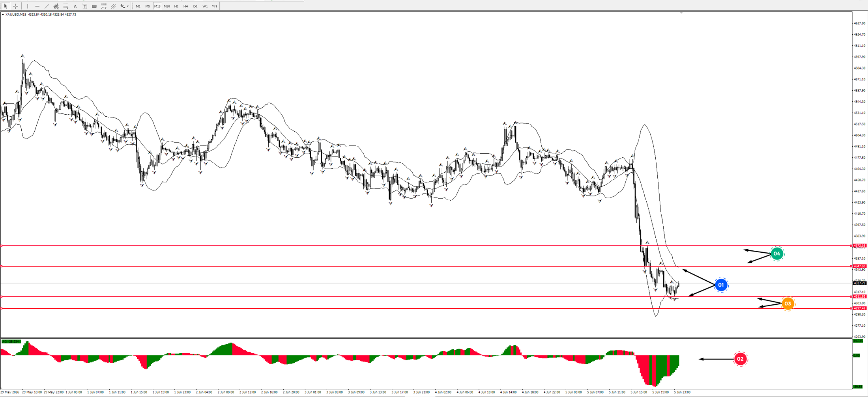
Task: Click the 4504.30 price scale value
Action: pyautogui.click(x=860, y=135)
